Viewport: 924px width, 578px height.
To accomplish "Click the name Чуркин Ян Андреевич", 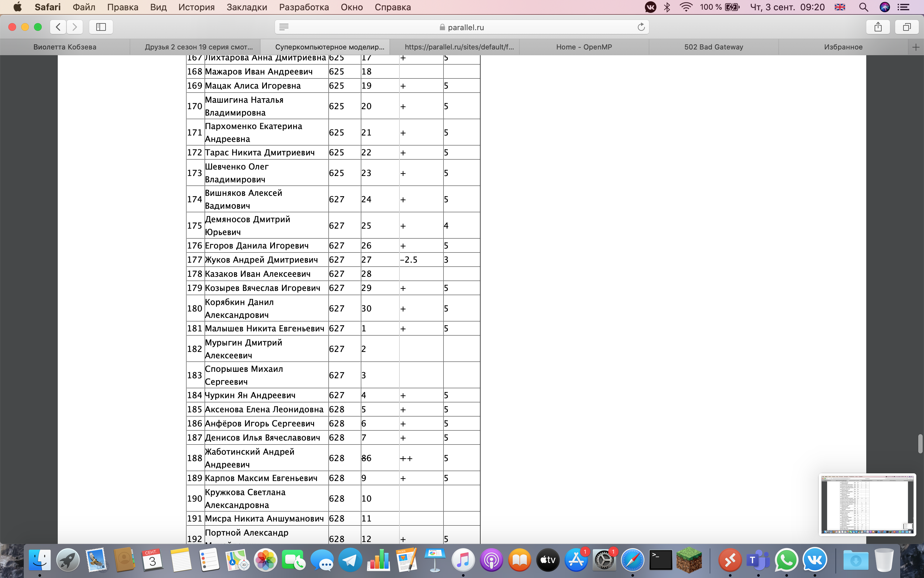I will tap(250, 395).
